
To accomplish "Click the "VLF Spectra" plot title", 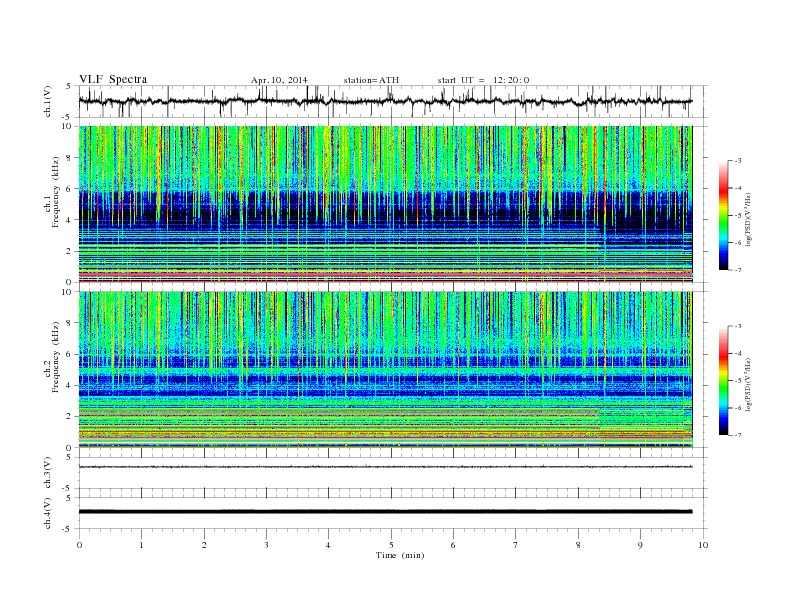I will tap(113, 79).
